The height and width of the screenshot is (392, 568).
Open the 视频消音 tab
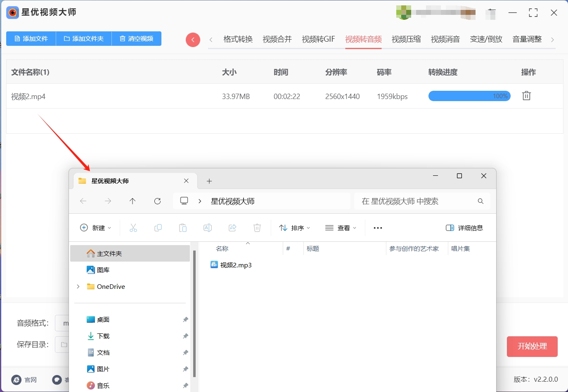(x=445, y=39)
